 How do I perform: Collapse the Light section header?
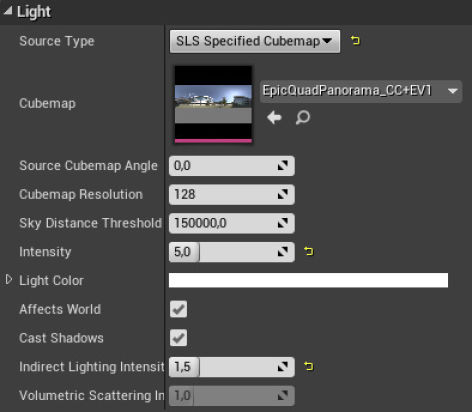[x=8, y=11]
